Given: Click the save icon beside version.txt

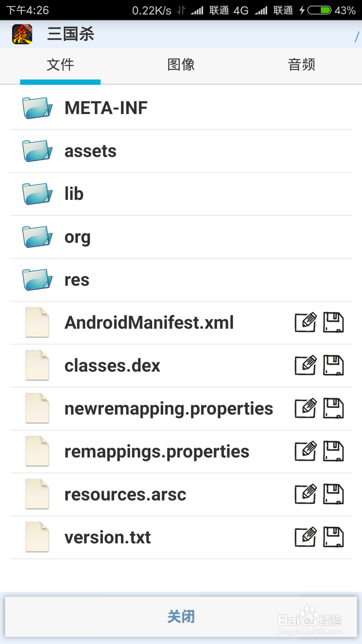Looking at the screenshot, I should click(x=333, y=537).
